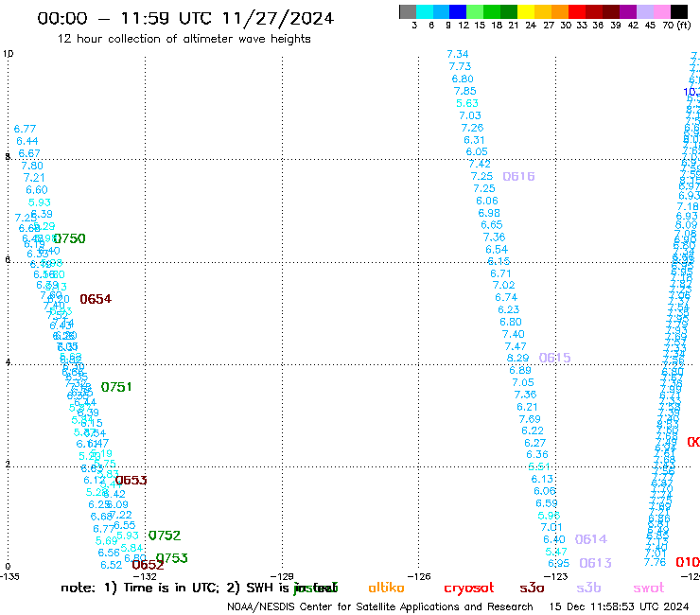Screen dimensions: 700x615
Task: Select the cyan swatch in the color scale
Action: coord(425,11)
